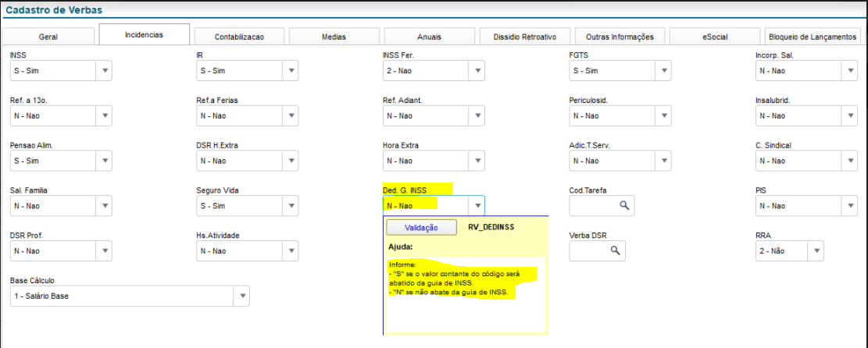Open the Medias tab
The image size is (868, 348).
coord(334,37)
